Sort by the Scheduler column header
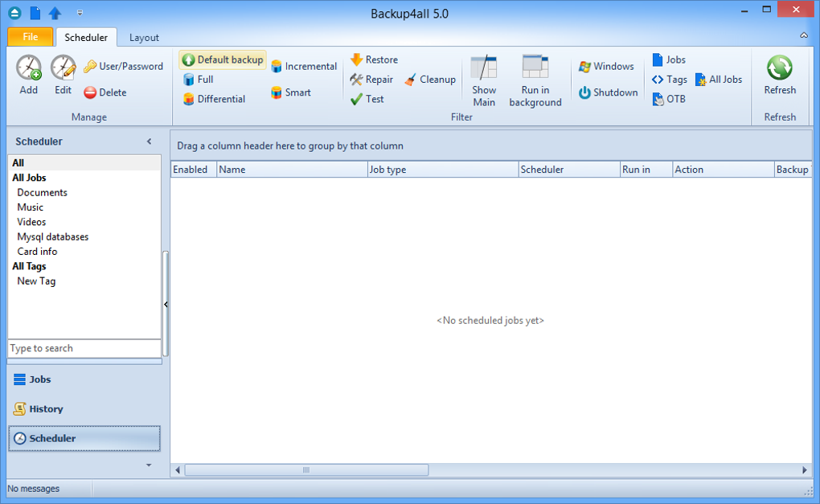The height and width of the screenshot is (504, 820). [x=569, y=170]
